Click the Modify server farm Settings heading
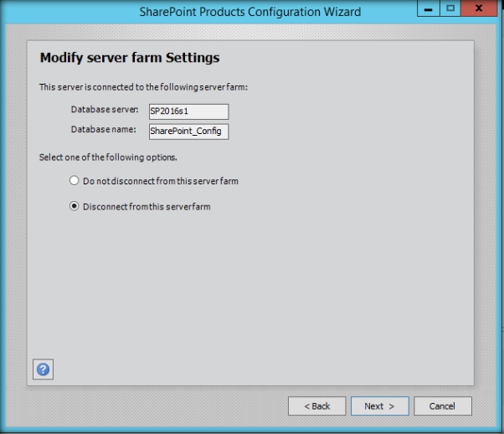504x434 pixels. [x=130, y=58]
